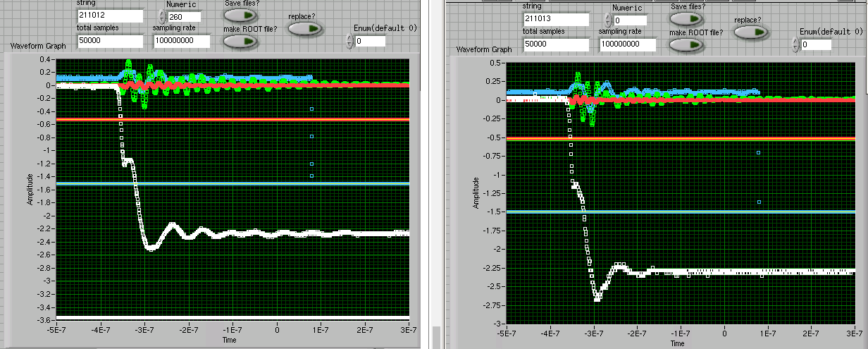The height and width of the screenshot is (349, 868).
Task: Click string field containing 211012
Action: (x=109, y=16)
